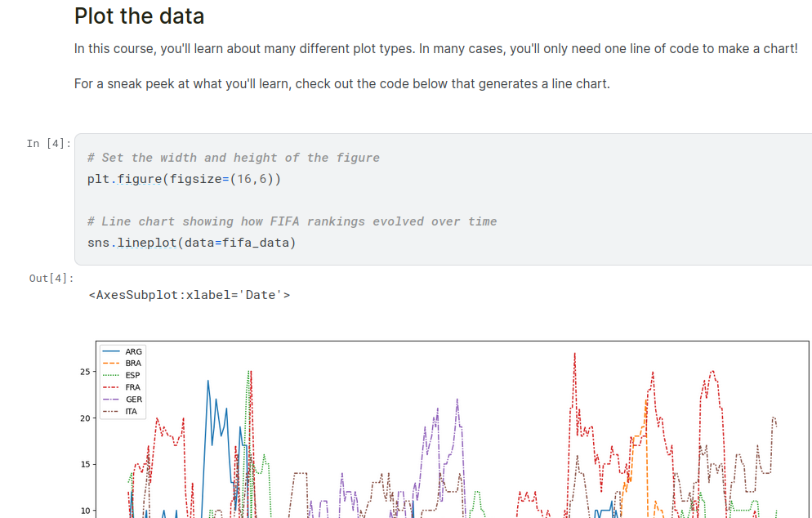Click the "Line chart showing" code comment
Image resolution: width=812 pixels, height=518 pixels.
[292, 221]
